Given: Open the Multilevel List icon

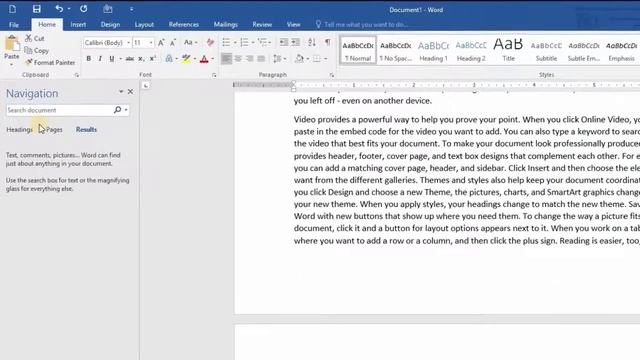Looking at the screenshot, I should pyautogui.click(x=262, y=42).
